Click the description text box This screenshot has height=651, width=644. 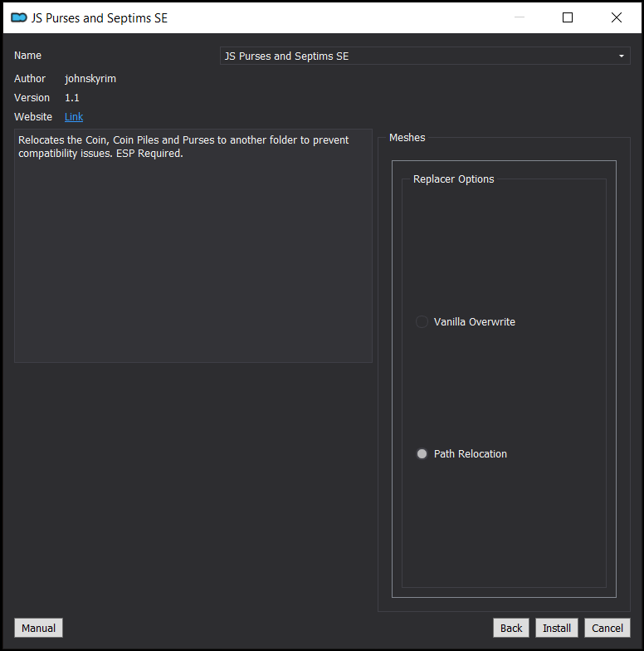click(193, 246)
